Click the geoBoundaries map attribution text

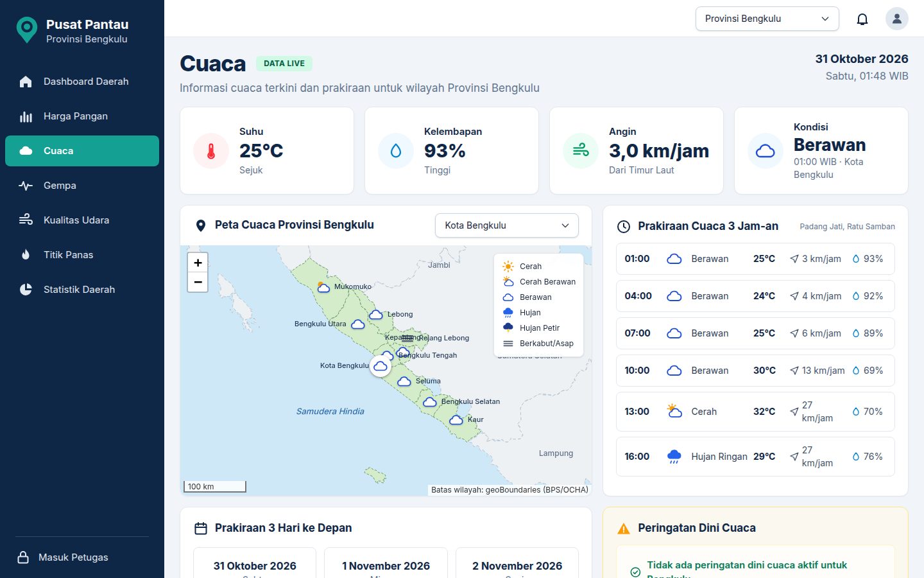pos(509,490)
